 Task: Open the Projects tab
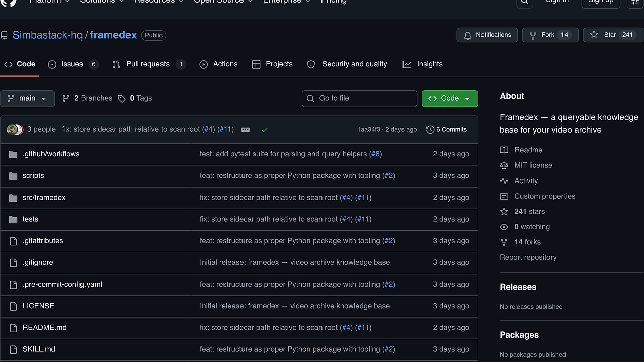(272, 64)
